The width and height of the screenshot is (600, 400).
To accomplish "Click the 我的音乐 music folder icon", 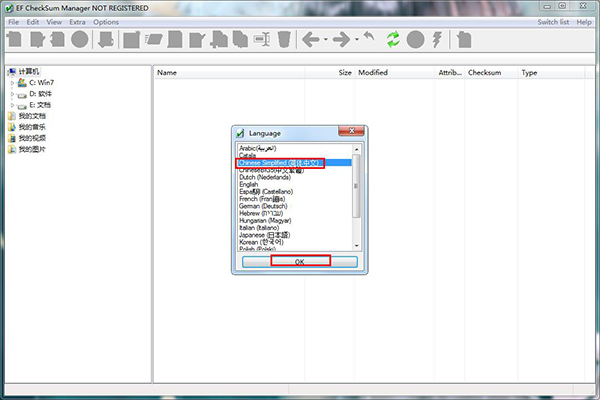I will tap(12, 127).
